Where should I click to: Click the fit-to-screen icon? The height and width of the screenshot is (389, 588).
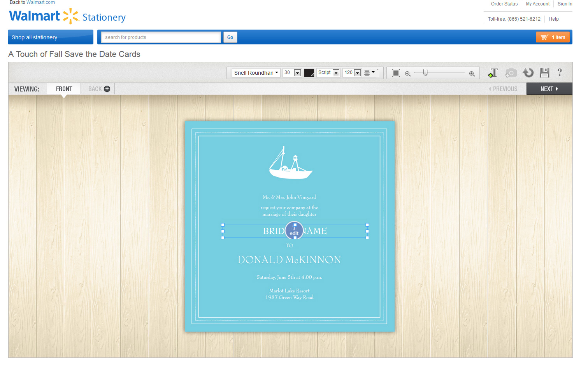(396, 73)
